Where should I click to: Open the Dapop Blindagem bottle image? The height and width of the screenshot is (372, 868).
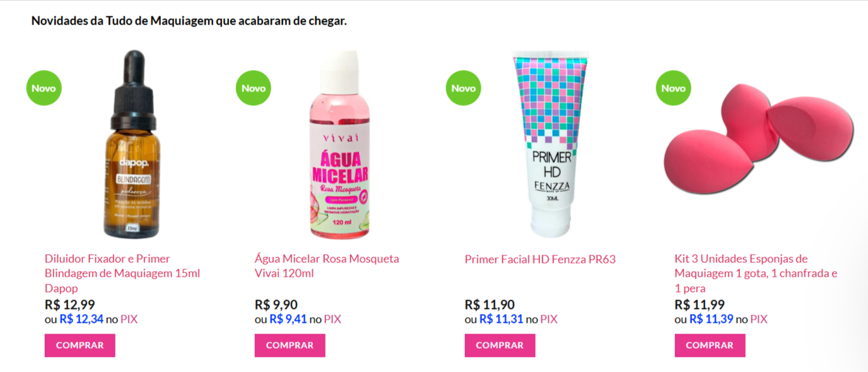[132, 144]
